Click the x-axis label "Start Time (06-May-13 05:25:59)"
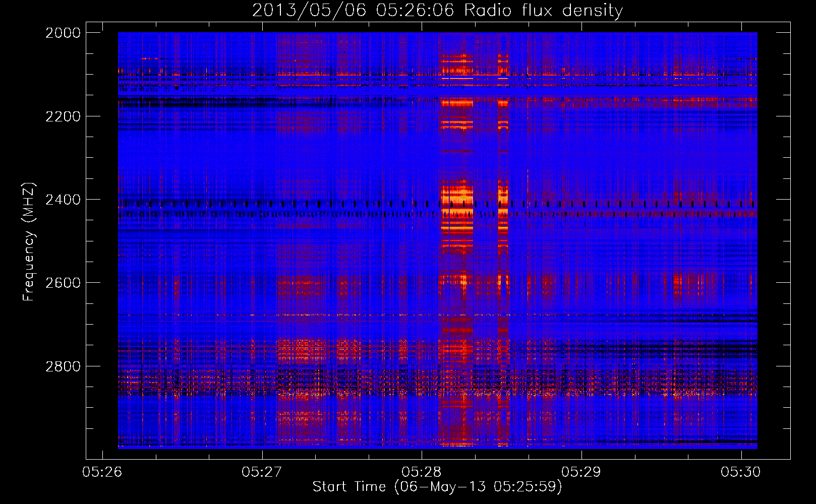 click(x=437, y=486)
